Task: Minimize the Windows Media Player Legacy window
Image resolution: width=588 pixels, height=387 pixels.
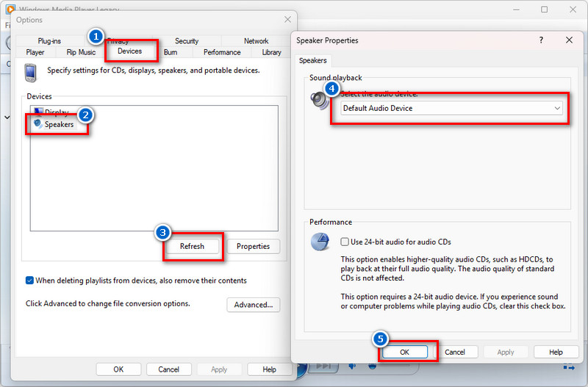Action: (x=517, y=10)
